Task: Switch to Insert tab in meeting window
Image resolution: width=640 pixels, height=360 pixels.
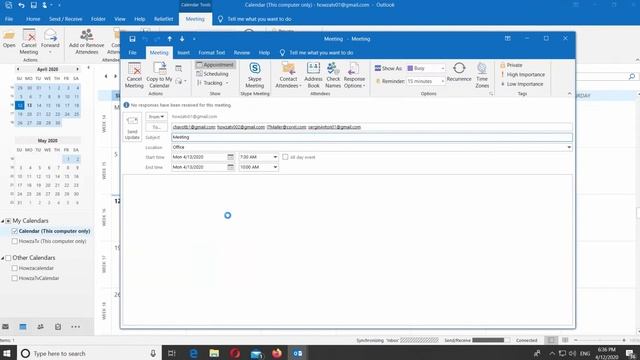Action: tap(183, 53)
